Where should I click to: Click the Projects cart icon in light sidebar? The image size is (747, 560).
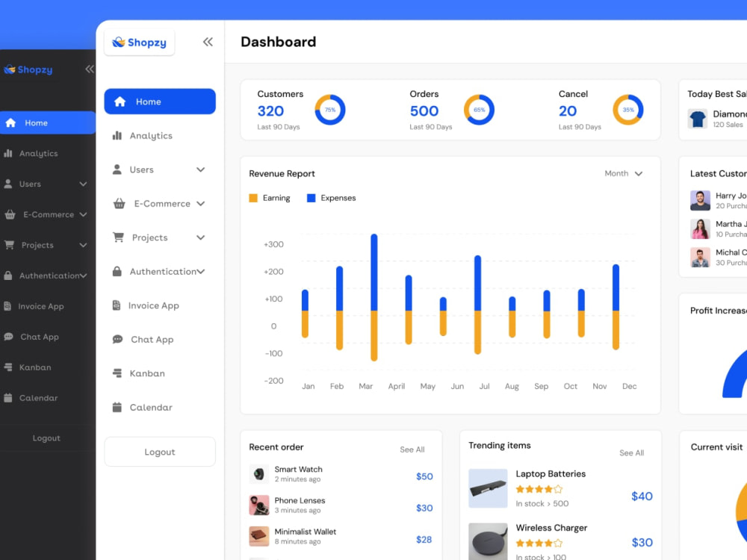click(118, 237)
